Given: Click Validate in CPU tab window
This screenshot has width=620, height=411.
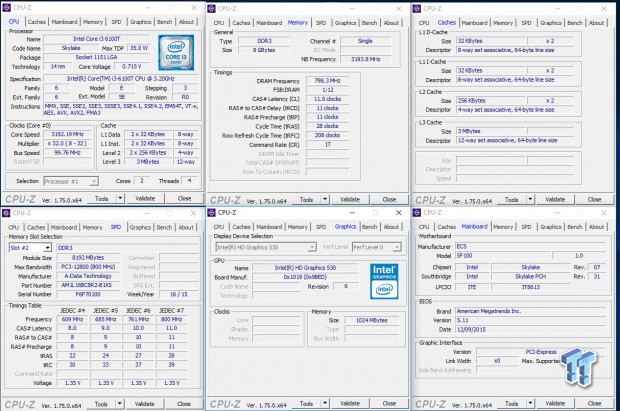Looking at the screenshot, I should point(145,198).
